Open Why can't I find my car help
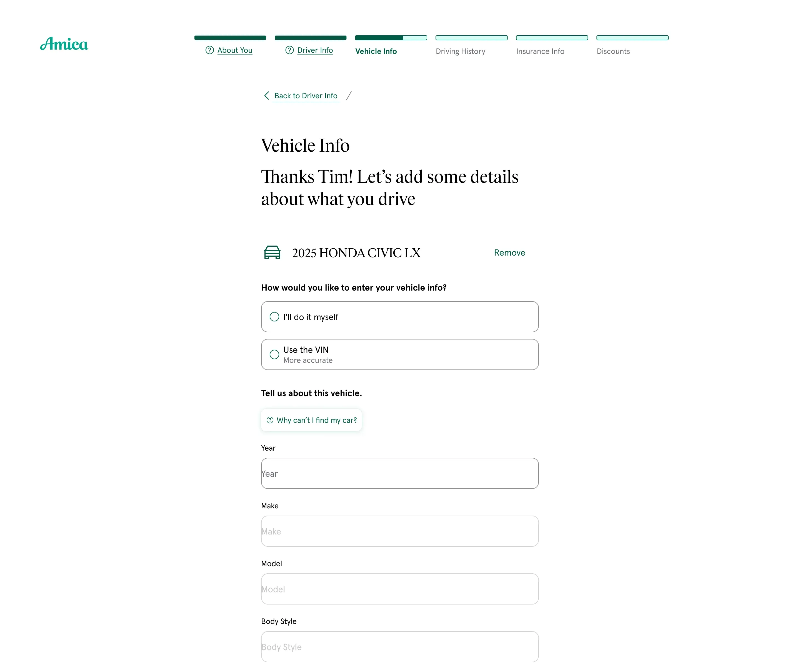The height and width of the screenshot is (672, 800). (311, 420)
